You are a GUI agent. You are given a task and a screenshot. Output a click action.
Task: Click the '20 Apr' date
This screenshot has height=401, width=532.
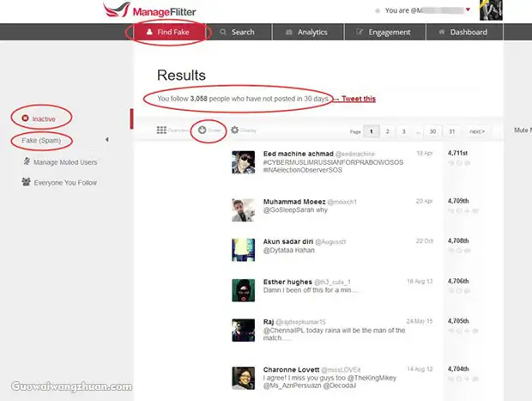pyautogui.click(x=425, y=201)
